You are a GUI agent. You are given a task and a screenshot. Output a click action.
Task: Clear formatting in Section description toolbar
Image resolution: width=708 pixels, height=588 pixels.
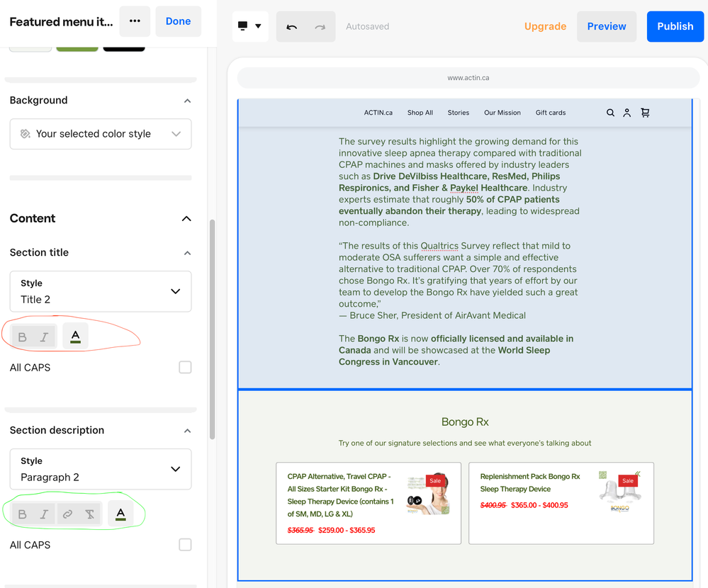(x=90, y=514)
